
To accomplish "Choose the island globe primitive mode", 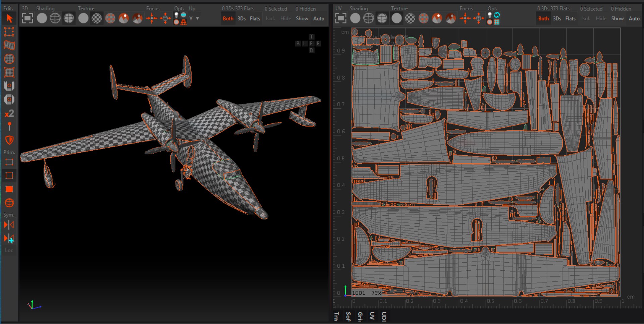I will [9, 203].
